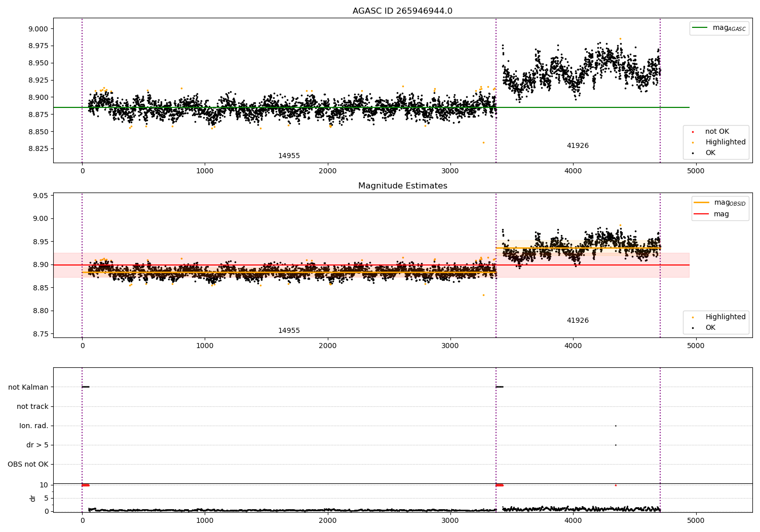Click the 9.000 y-axis tick label

click(38, 29)
